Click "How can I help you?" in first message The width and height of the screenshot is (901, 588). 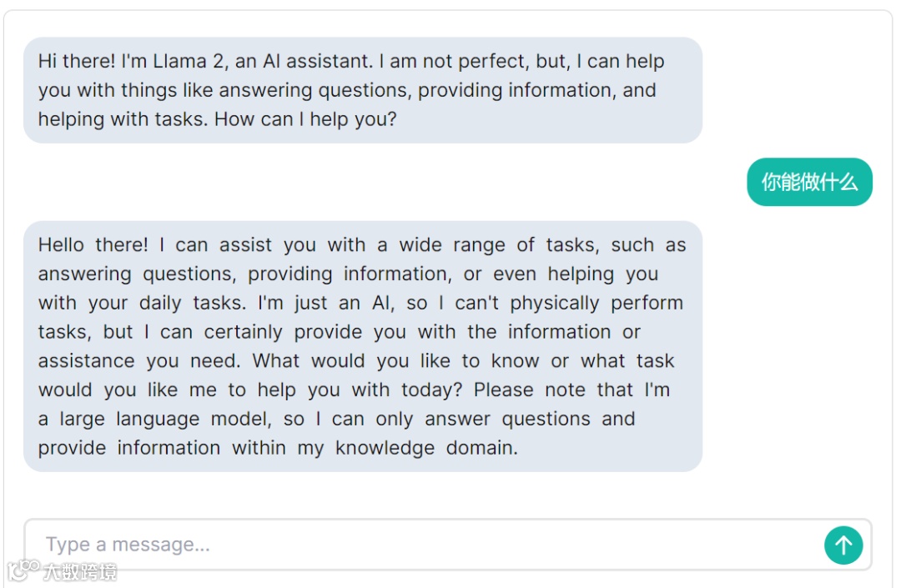tap(305, 119)
